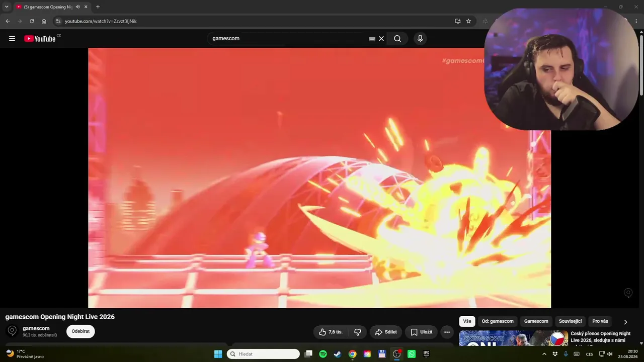
Task: Select the Pro vás filter chip
Action: pos(600,321)
